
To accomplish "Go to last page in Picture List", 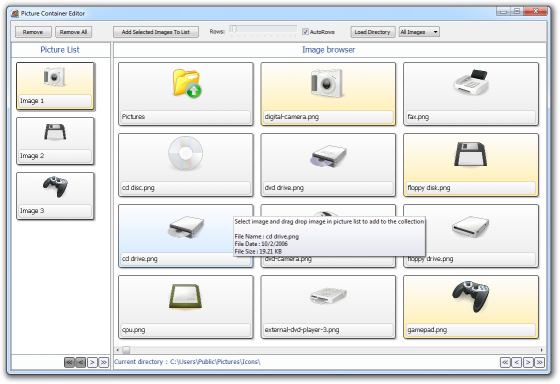I will click(x=104, y=362).
